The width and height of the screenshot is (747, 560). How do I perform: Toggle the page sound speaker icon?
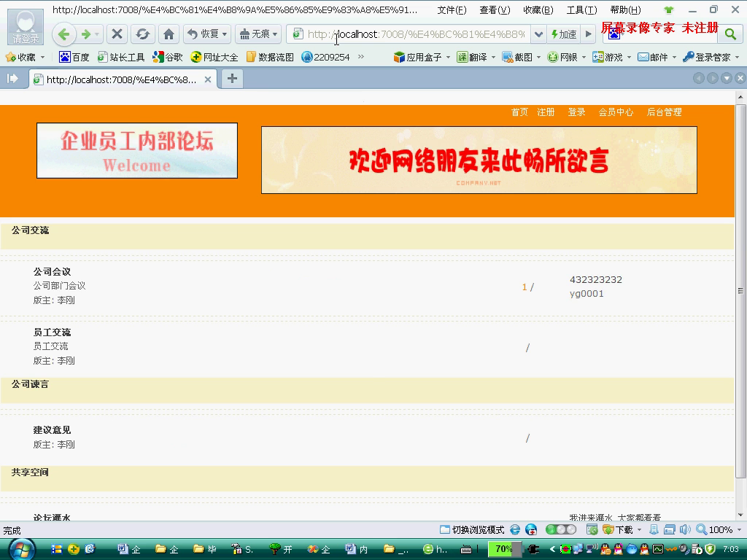pos(685,529)
